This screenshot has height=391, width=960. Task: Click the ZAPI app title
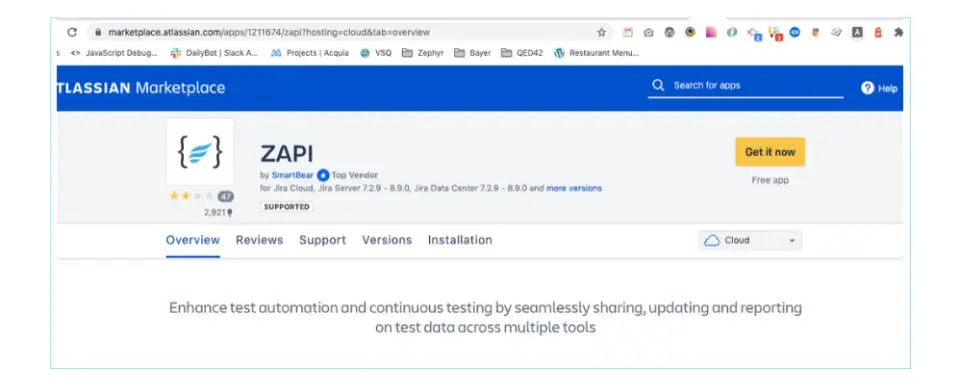pos(287,154)
